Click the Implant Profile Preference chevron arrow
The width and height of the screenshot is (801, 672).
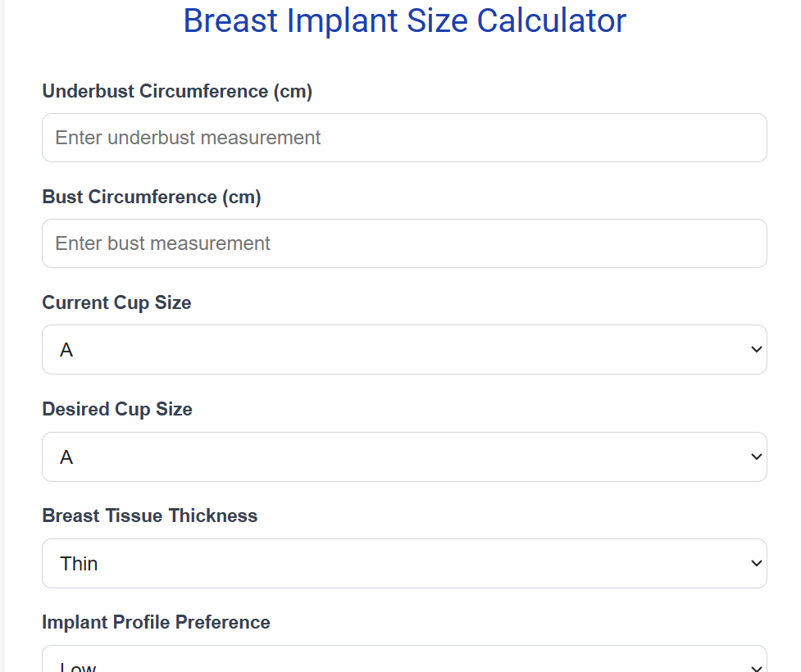[756, 664]
